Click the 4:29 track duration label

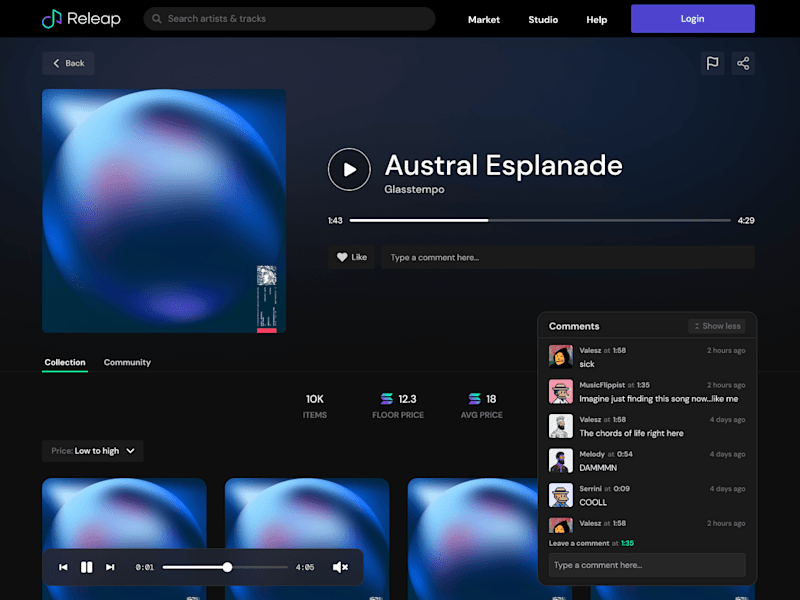[x=746, y=220]
